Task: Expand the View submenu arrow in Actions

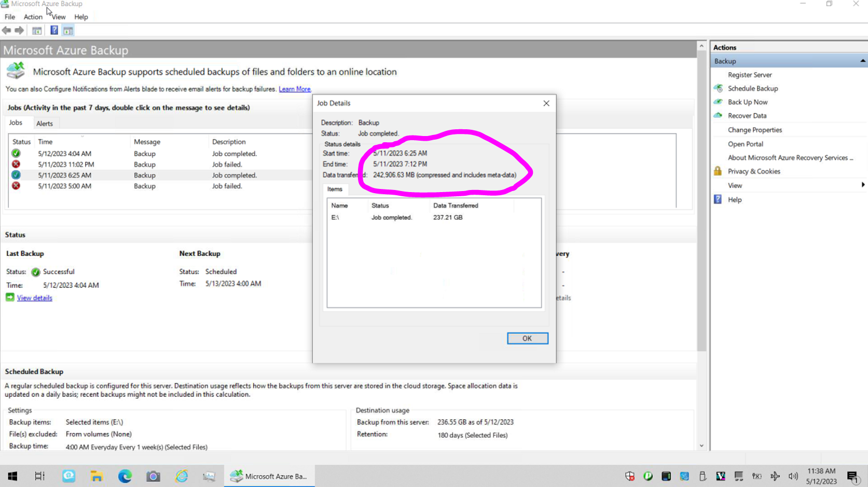Action: [x=863, y=185]
